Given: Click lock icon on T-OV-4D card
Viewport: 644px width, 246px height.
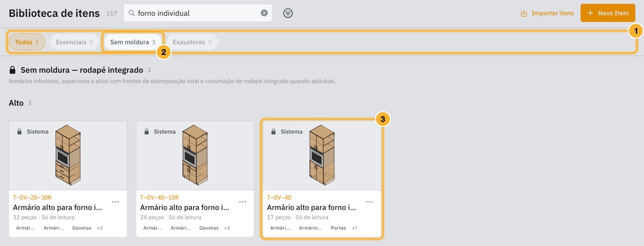Looking at the screenshot, I should pos(274,132).
